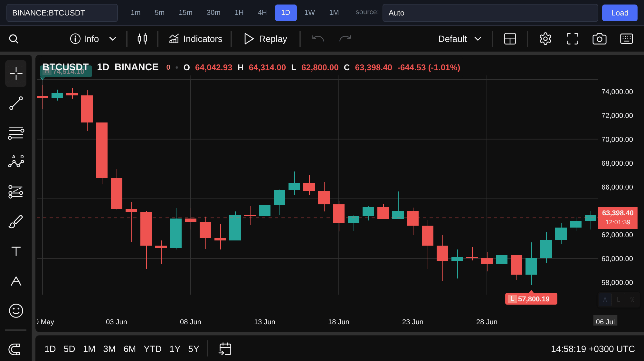Select the text annotation tool

tap(16, 251)
